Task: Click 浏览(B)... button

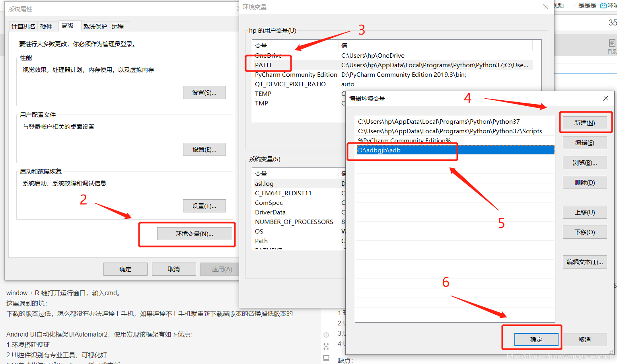Action: (585, 162)
